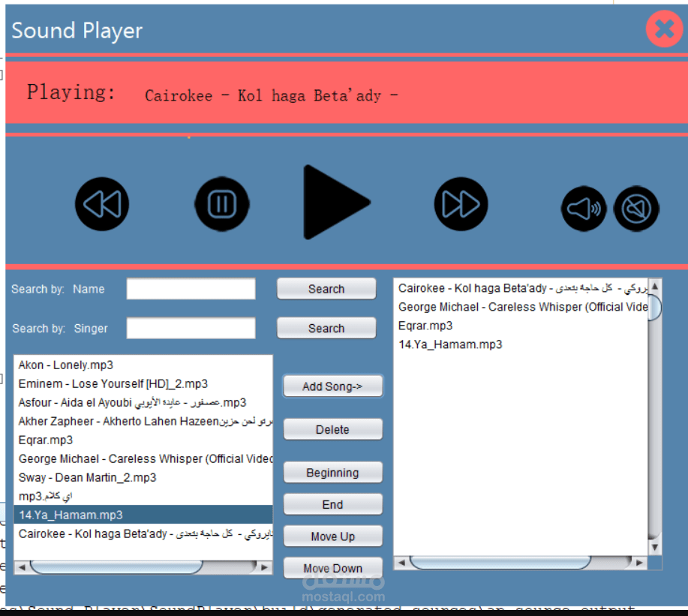
Task: Click down arrow of playlist vertical scrollbar
Action: [x=655, y=547]
